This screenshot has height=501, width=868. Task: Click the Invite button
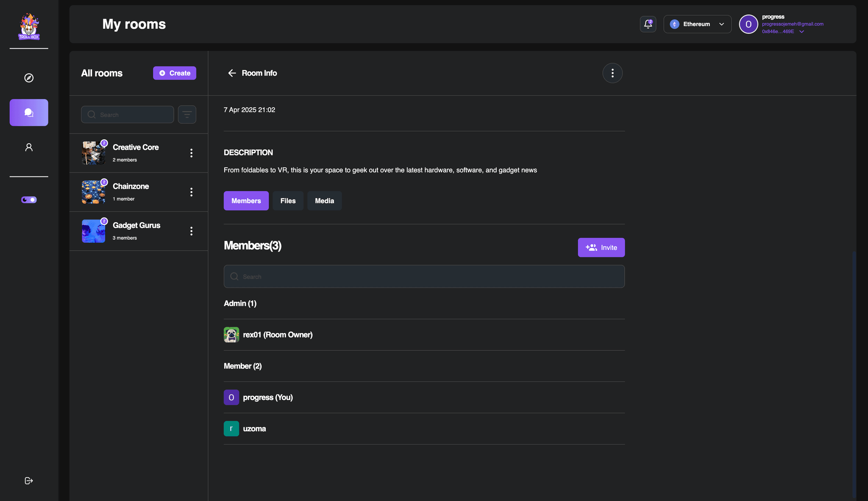click(601, 248)
